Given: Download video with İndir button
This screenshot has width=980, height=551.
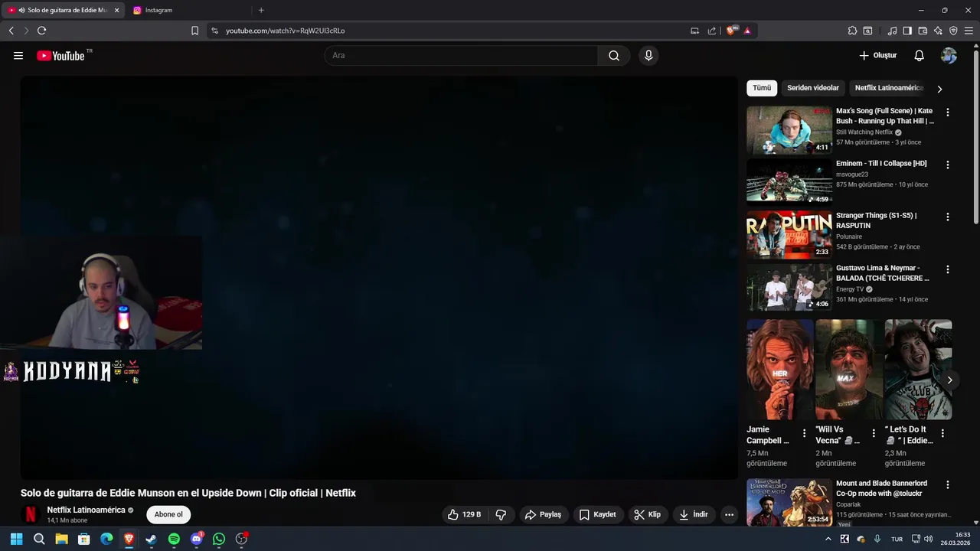Looking at the screenshot, I should click(693, 515).
